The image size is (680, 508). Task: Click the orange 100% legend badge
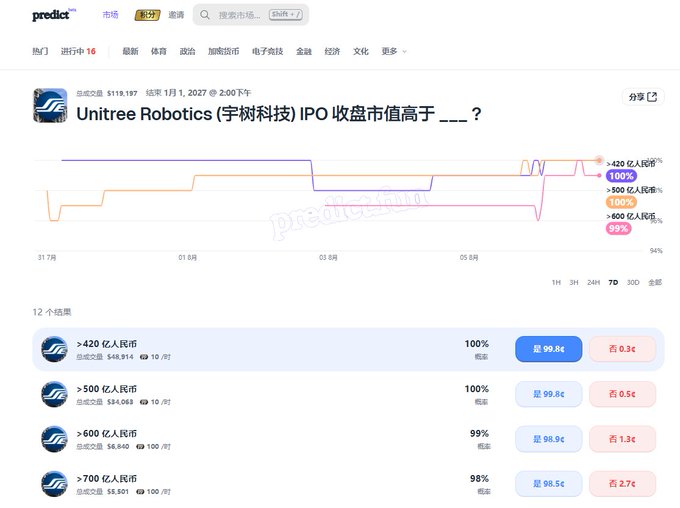[x=621, y=202]
